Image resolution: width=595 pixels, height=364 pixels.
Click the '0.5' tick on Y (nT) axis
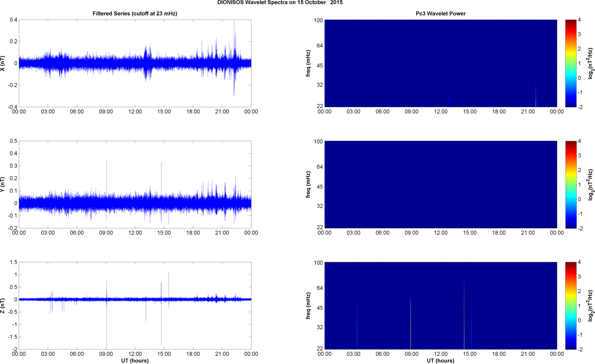[13, 141]
